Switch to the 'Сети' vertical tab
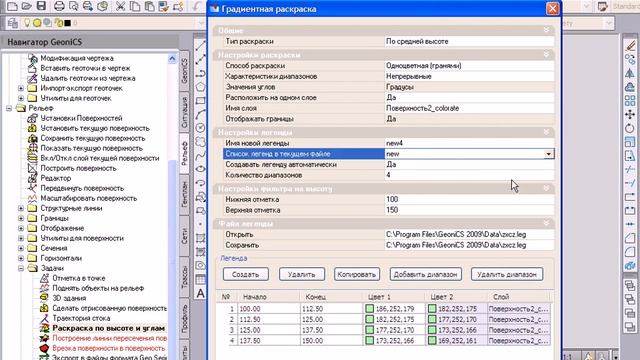 click(184, 236)
